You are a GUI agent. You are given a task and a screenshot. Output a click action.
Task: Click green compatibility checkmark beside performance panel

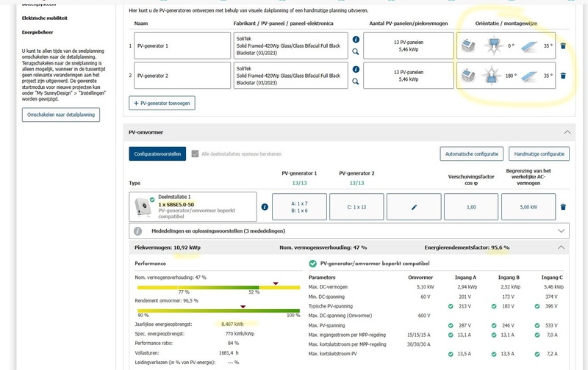click(312, 264)
